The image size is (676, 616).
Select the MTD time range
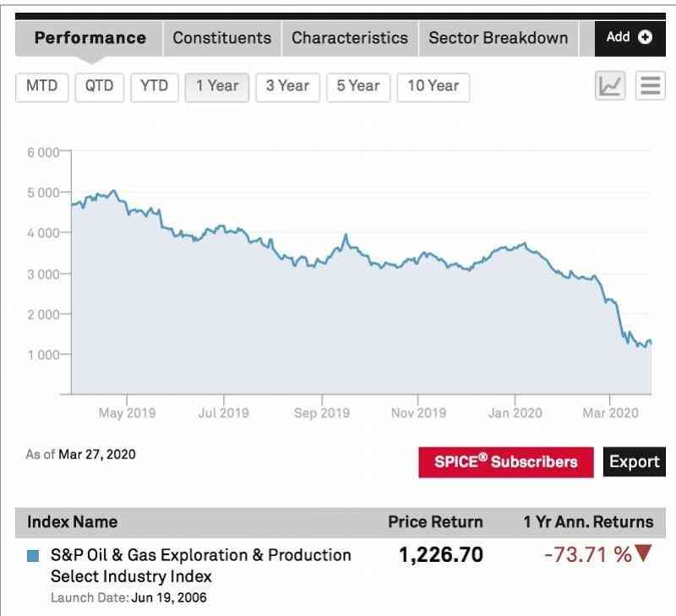click(x=41, y=86)
